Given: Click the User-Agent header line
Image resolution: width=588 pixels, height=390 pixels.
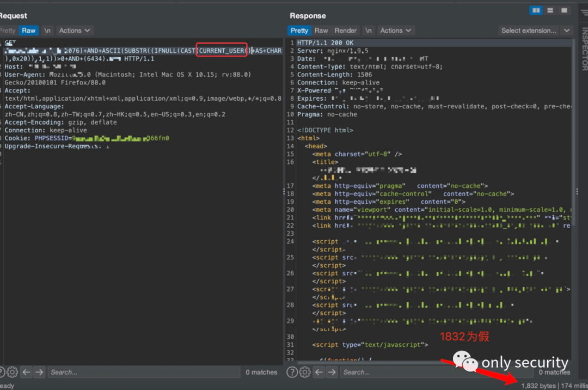Looking at the screenshot, I should tap(127, 75).
